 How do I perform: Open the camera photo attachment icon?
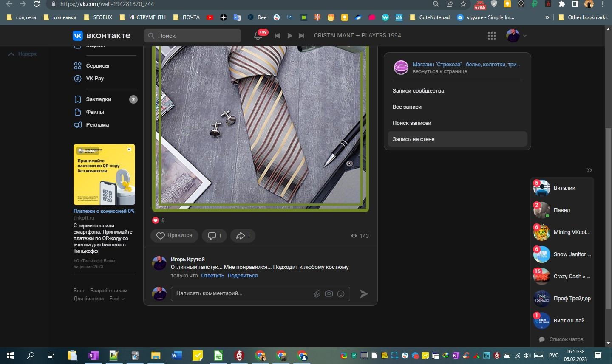click(x=329, y=294)
